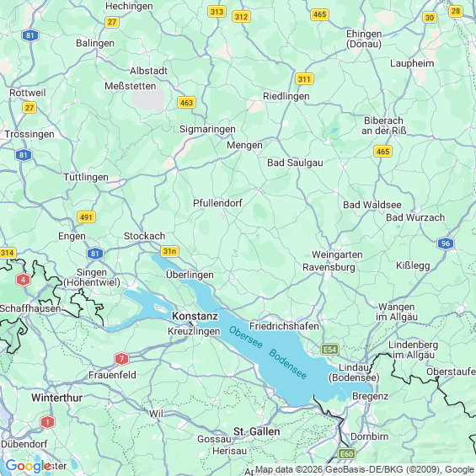The height and width of the screenshot is (476, 476).
Task: Click the red 4 route shield near Schaffhausen
Action: pyautogui.click(x=23, y=280)
